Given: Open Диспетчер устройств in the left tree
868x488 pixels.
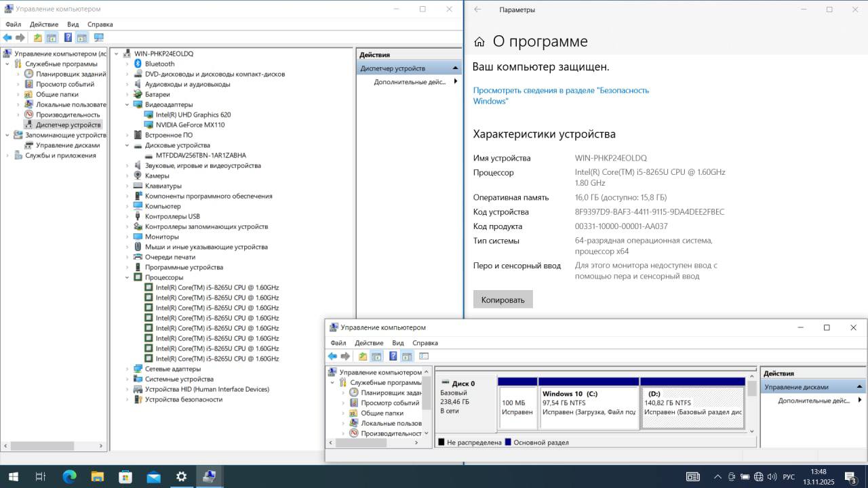Looking at the screenshot, I should pyautogui.click(x=68, y=125).
